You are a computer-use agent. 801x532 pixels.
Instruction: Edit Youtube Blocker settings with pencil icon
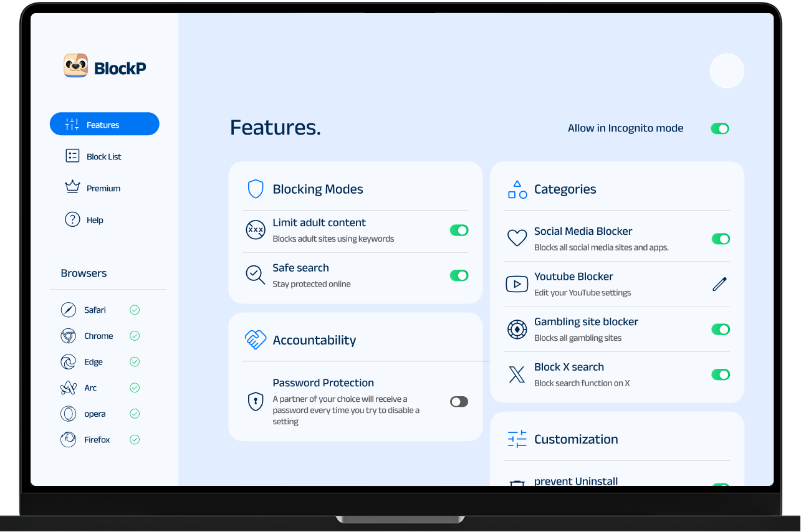tap(720, 284)
